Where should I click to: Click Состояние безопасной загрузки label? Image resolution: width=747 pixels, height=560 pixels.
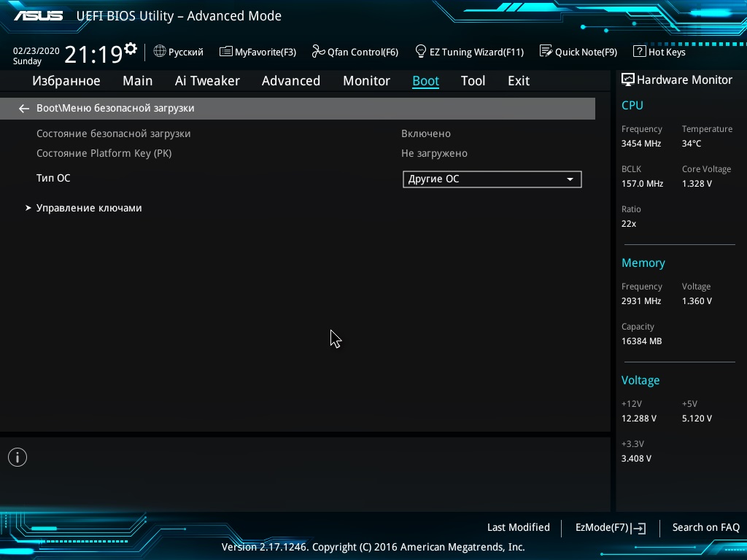pos(113,134)
